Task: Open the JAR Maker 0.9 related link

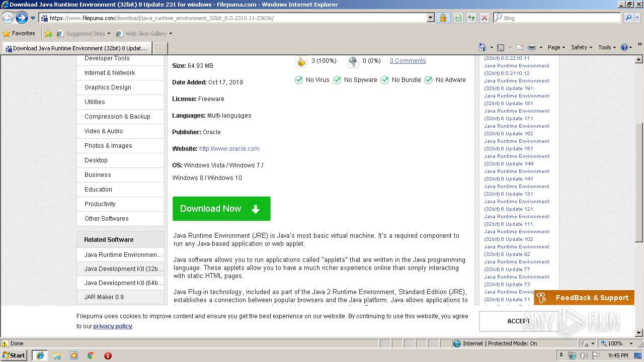Action: (x=104, y=297)
